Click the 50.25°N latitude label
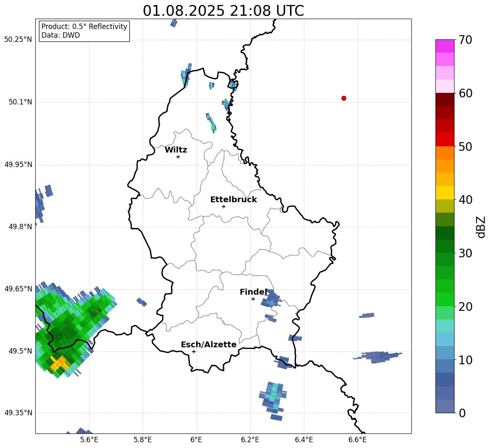The width and height of the screenshot is (491, 448). point(18,40)
